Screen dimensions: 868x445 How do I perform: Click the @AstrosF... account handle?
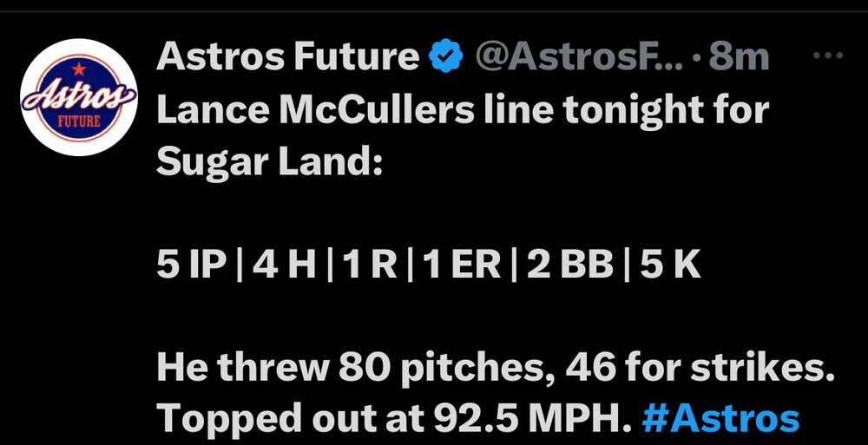580,58
